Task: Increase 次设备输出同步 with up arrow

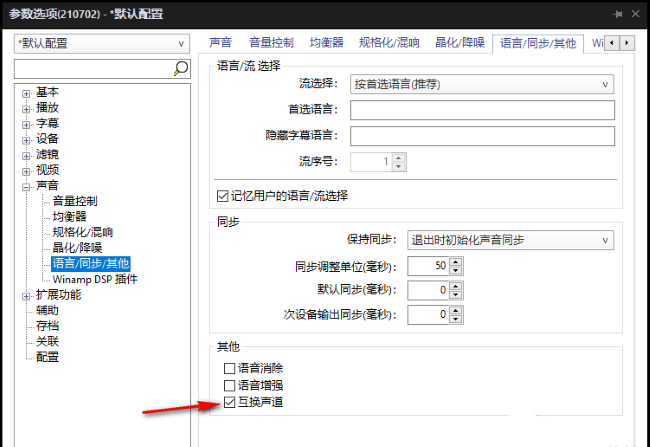Action: [456, 310]
